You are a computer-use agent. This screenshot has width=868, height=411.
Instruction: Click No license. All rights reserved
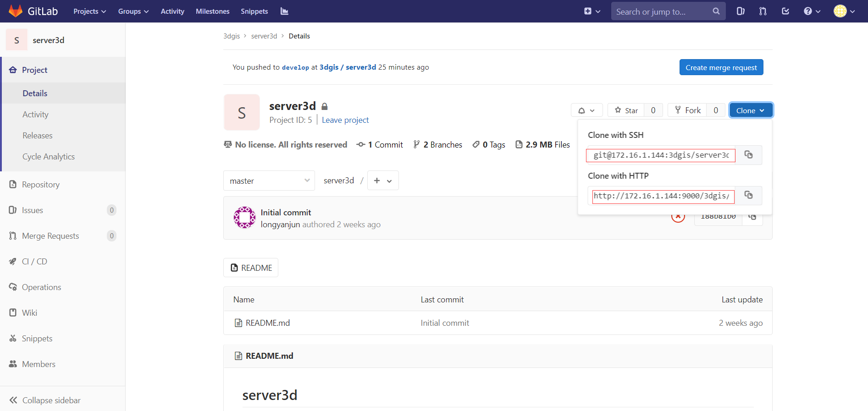point(286,145)
